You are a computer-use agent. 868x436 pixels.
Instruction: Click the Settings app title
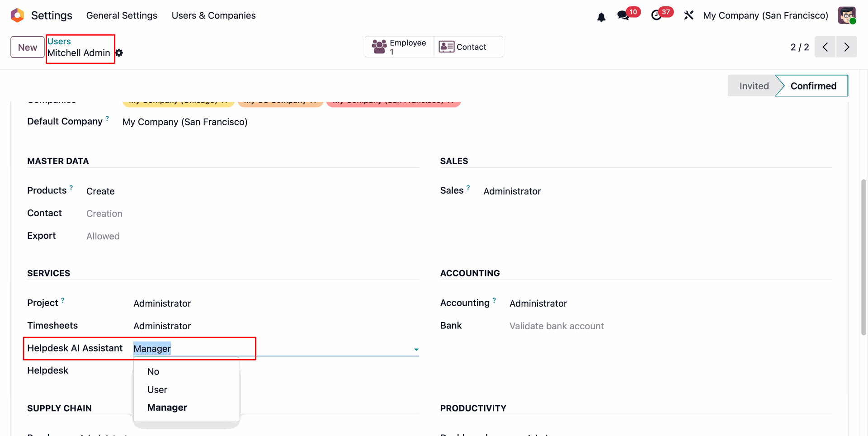(52, 15)
